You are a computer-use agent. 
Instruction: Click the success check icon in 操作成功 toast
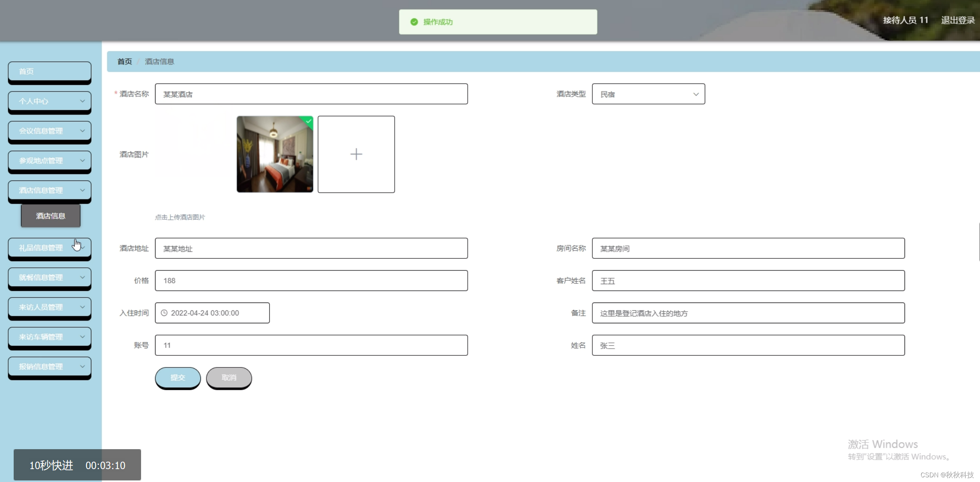click(x=414, y=22)
